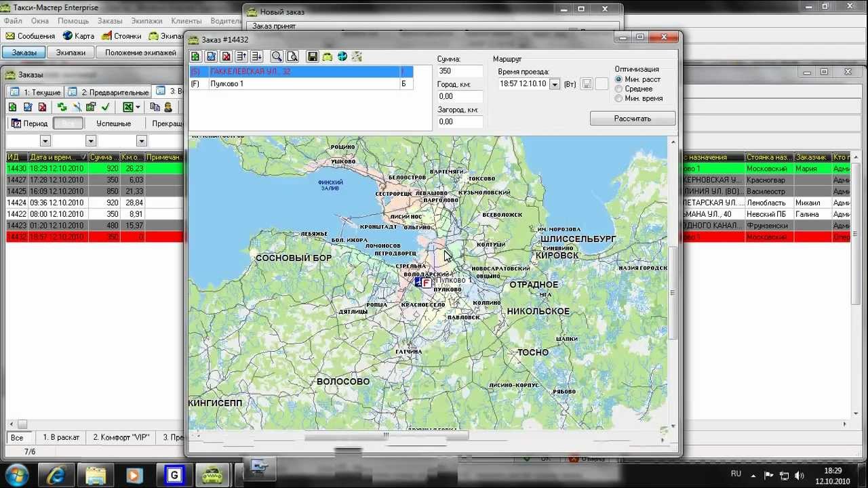The height and width of the screenshot is (488, 868).
Task: Edit selected address in order #14432 toolbar
Action: pos(211,57)
